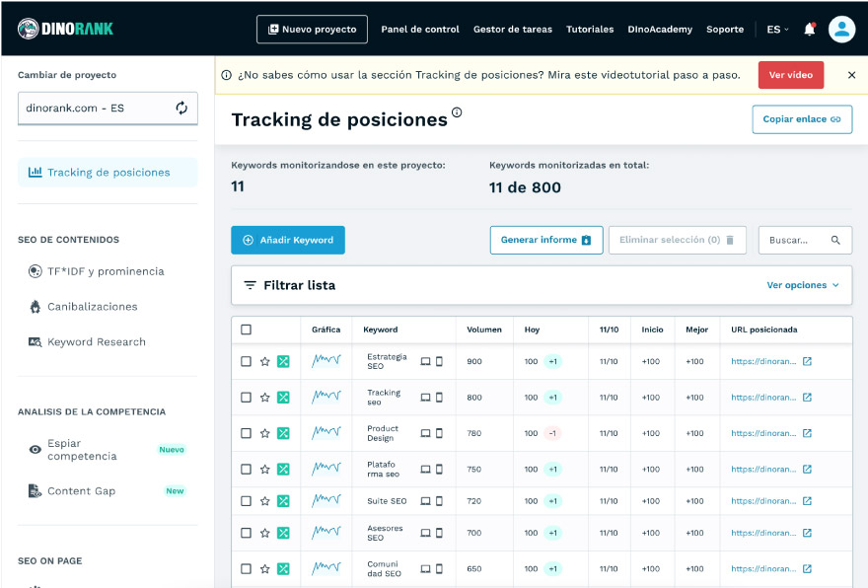Open external link icon for Estrategia SEO URL
The image size is (868, 588).
pyautogui.click(x=807, y=361)
